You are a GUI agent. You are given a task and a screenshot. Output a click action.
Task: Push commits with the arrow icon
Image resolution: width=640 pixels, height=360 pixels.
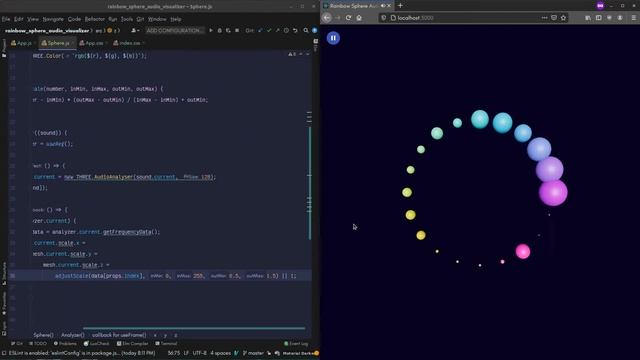tap(278, 31)
